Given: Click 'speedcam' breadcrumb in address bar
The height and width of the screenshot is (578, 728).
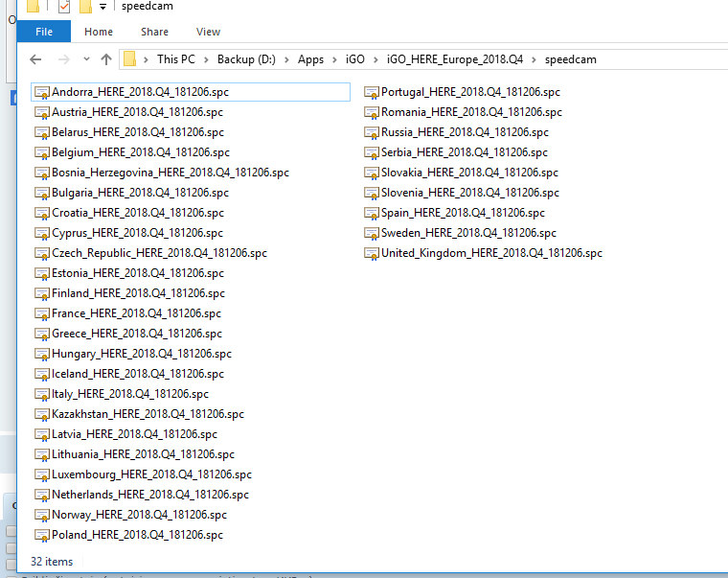Looking at the screenshot, I should point(571,59).
